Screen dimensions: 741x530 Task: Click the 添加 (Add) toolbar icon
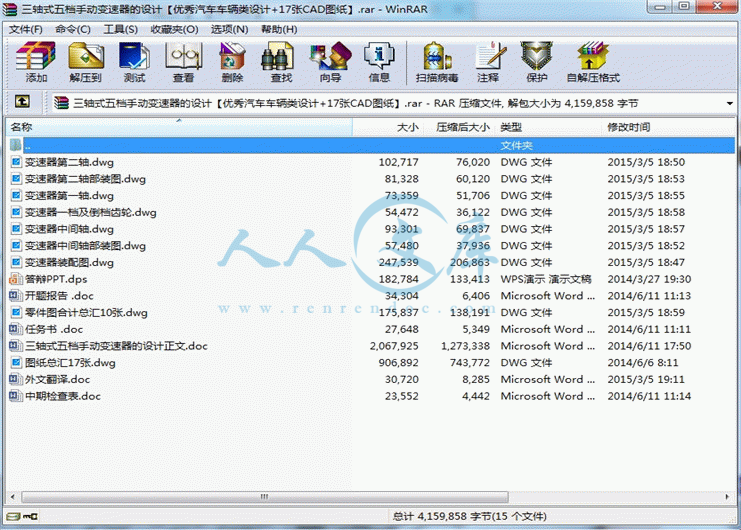coord(35,56)
